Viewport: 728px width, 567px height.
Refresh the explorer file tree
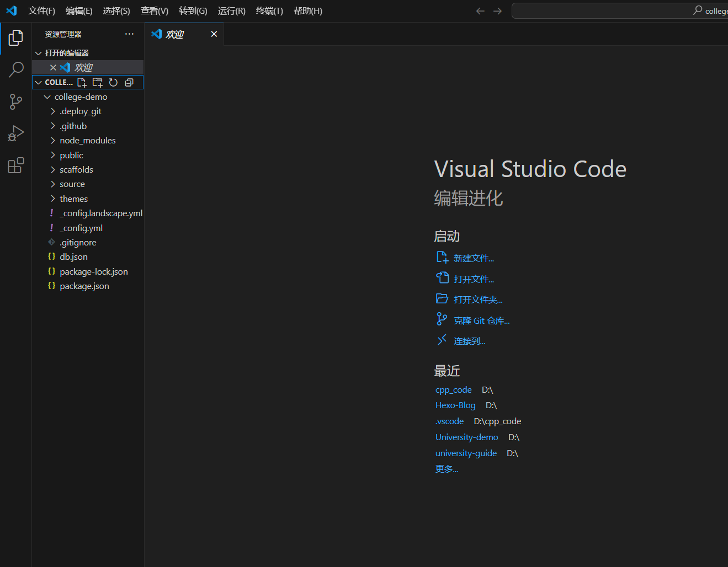tap(113, 82)
